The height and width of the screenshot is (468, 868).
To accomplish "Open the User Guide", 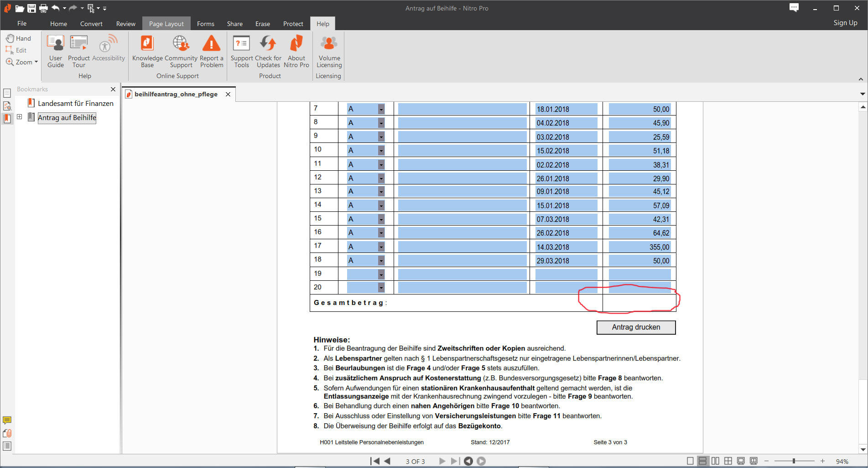I will pos(56,51).
